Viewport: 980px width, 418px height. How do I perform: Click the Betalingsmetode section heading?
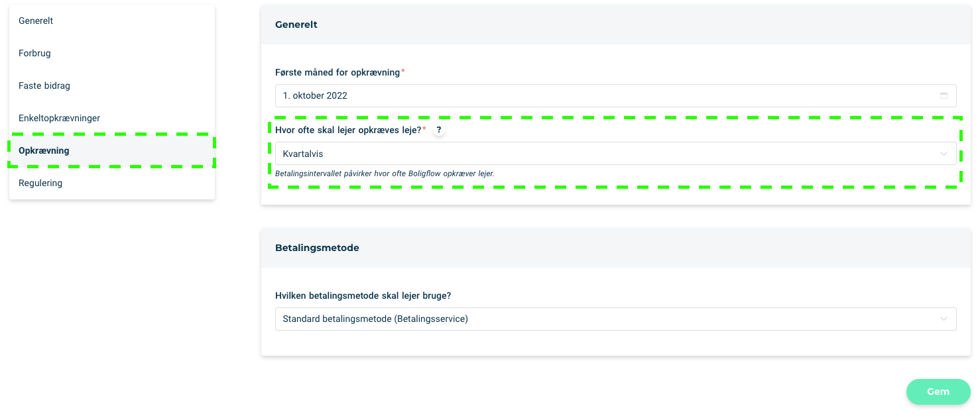click(317, 248)
